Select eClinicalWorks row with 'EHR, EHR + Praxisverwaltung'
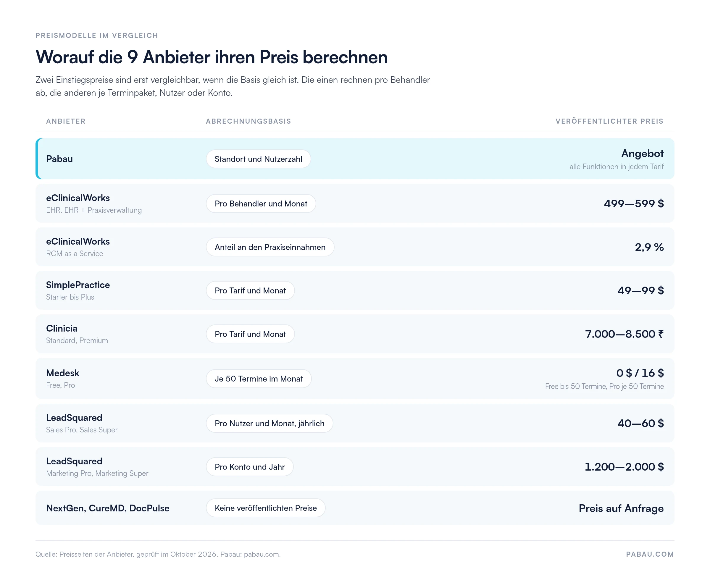Image resolution: width=710 pixels, height=588 pixels. (355, 203)
